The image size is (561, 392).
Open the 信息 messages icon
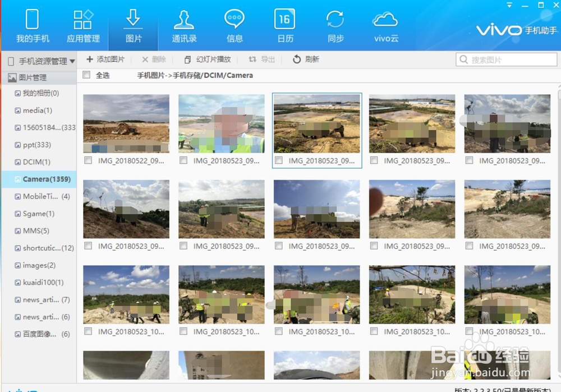234,19
